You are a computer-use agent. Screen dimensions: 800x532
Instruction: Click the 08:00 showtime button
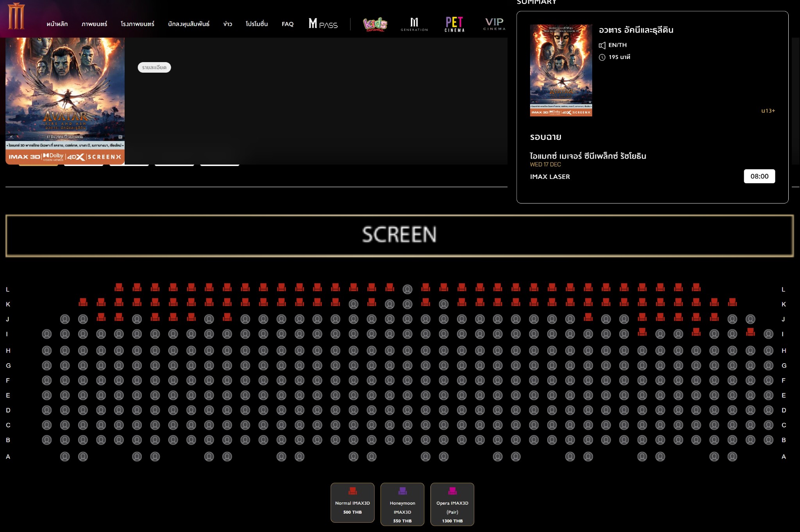[759, 176]
